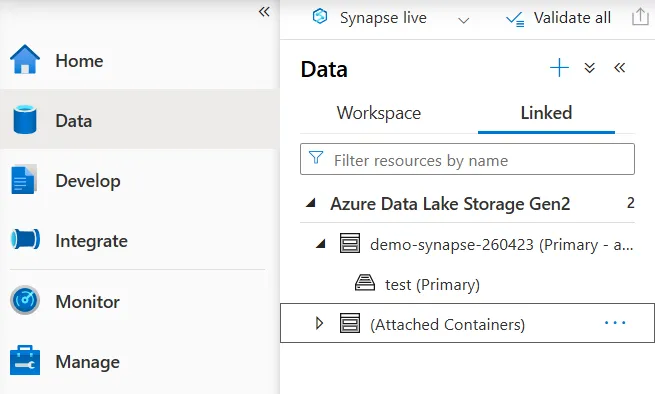
Task: Click Validate all button
Action: tap(558, 18)
